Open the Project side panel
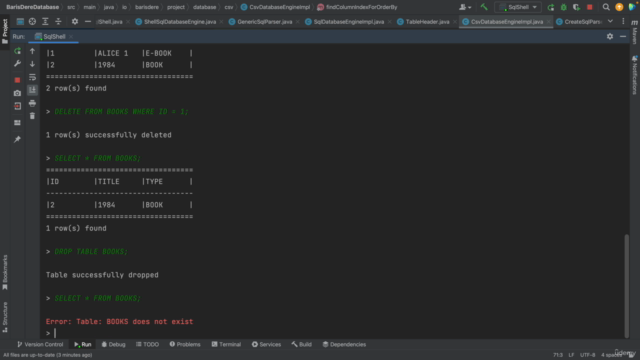The image size is (640, 360). coord(5,31)
